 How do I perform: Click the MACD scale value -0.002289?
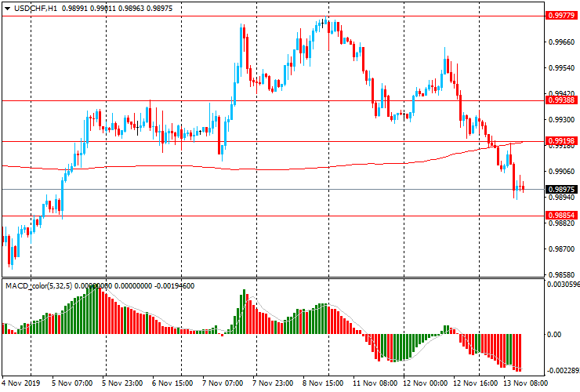[x=562, y=370]
